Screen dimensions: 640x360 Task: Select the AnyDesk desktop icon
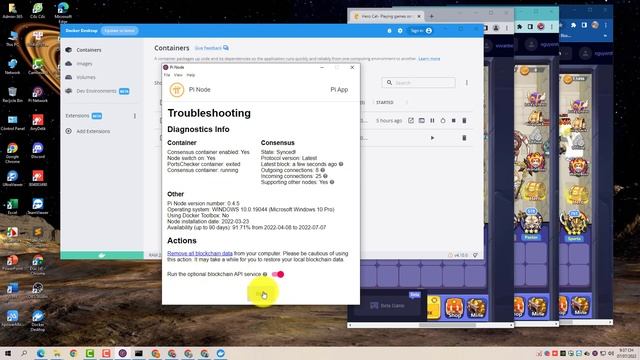pos(38,122)
